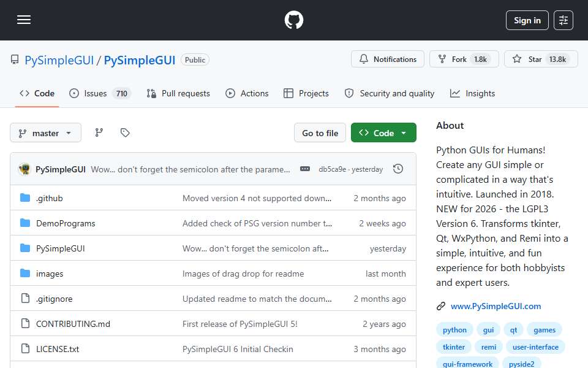Click the .github folder icon
588x368 pixels.
[25, 198]
